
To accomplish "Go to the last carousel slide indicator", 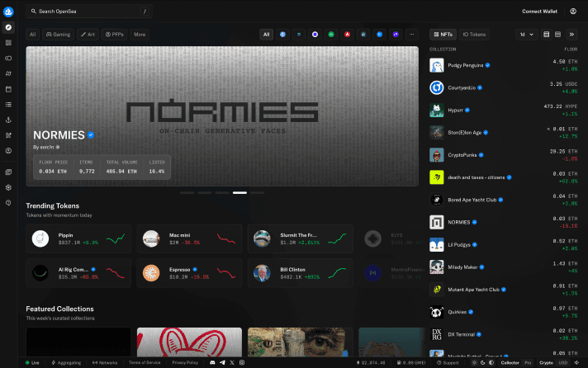I will 258,192.
